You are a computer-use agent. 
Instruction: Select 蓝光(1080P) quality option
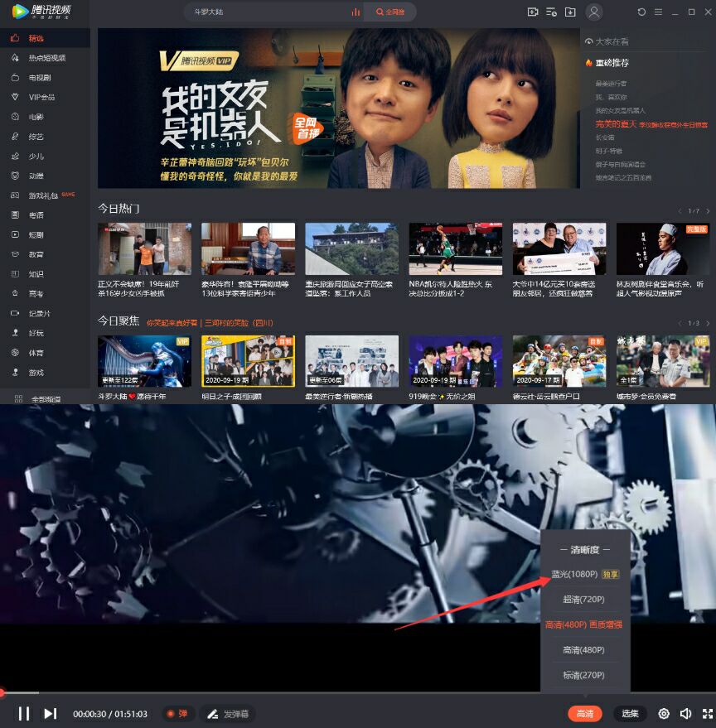(585, 574)
